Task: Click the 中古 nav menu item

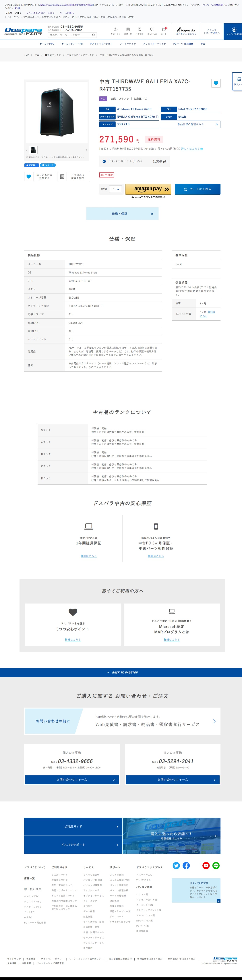Action: pos(203,44)
